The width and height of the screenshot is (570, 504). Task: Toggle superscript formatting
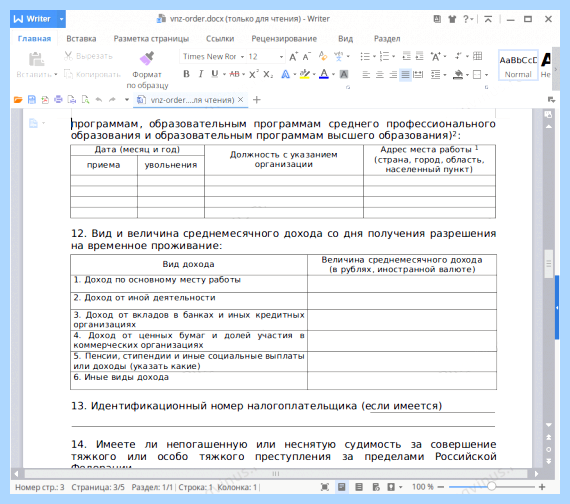coord(253,74)
